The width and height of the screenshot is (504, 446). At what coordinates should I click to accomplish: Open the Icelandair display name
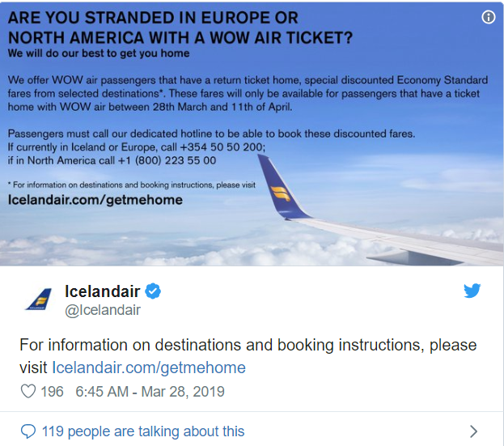[103, 291]
